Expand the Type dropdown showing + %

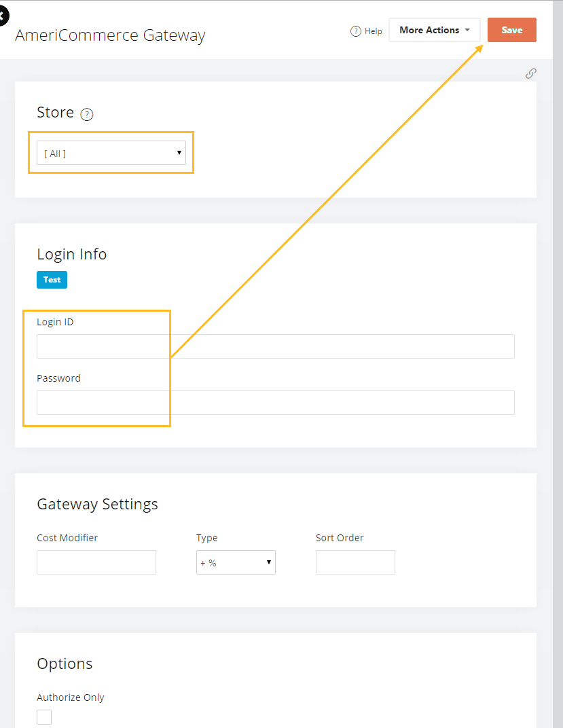pos(235,562)
